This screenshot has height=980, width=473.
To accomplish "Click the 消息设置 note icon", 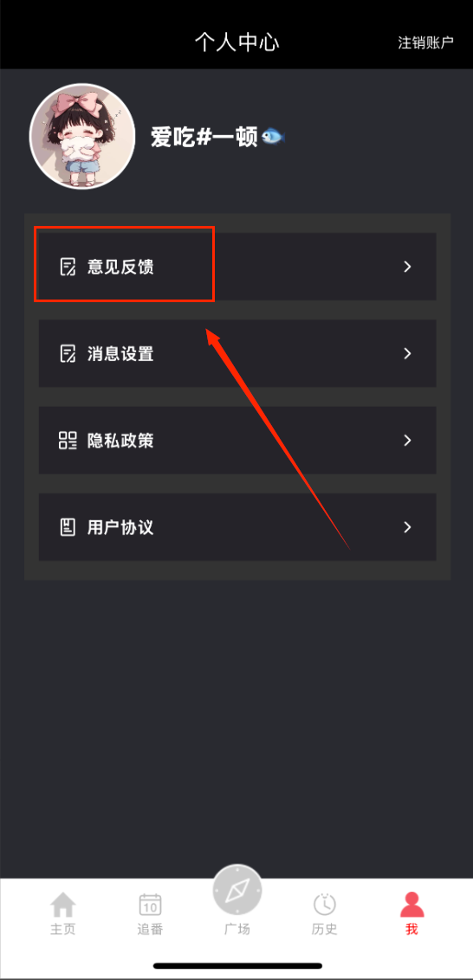I will [x=68, y=354].
